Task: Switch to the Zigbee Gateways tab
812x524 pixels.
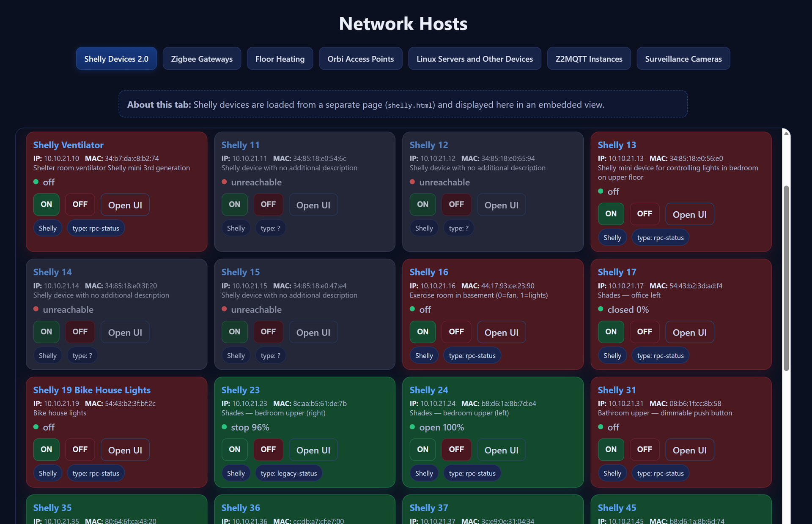Action: [202, 59]
